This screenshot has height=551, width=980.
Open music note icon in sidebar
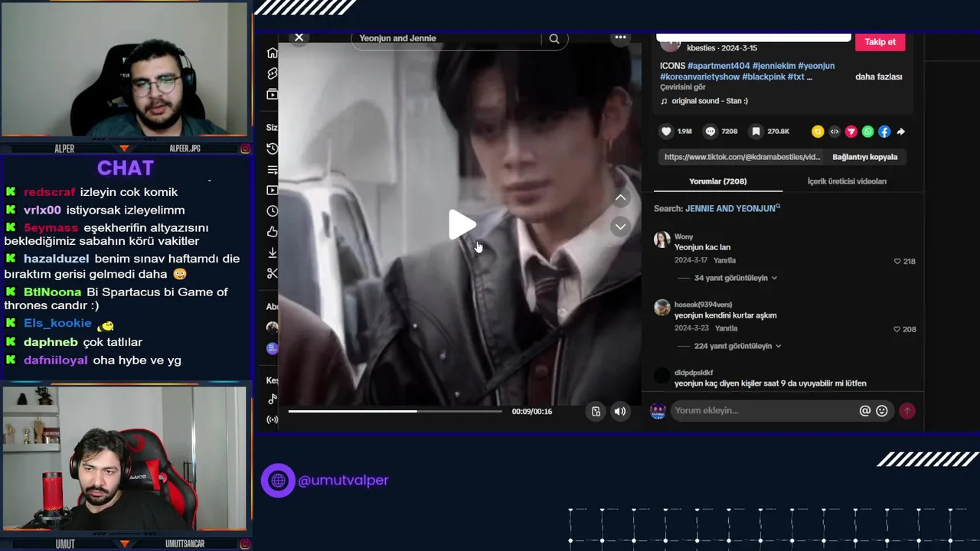272,399
